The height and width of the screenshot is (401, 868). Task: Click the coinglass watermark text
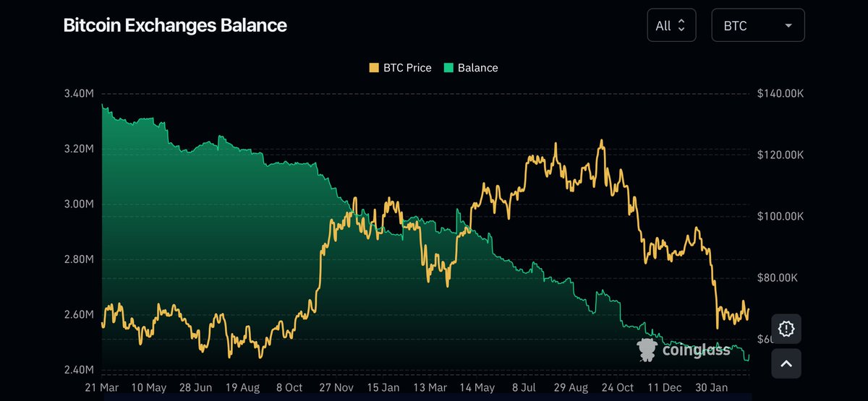pos(695,351)
